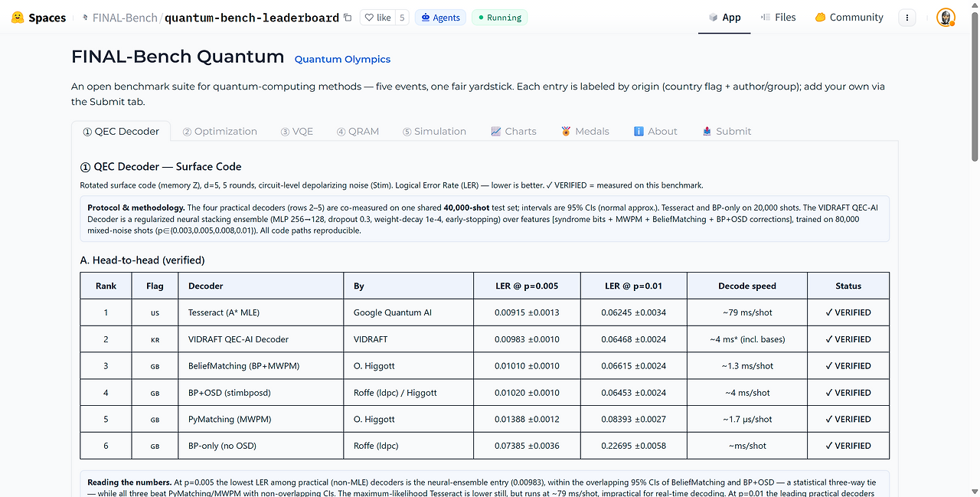Switch to the Optimization tab
The height and width of the screenshot is (497, 980).
(x=220, y=132)
